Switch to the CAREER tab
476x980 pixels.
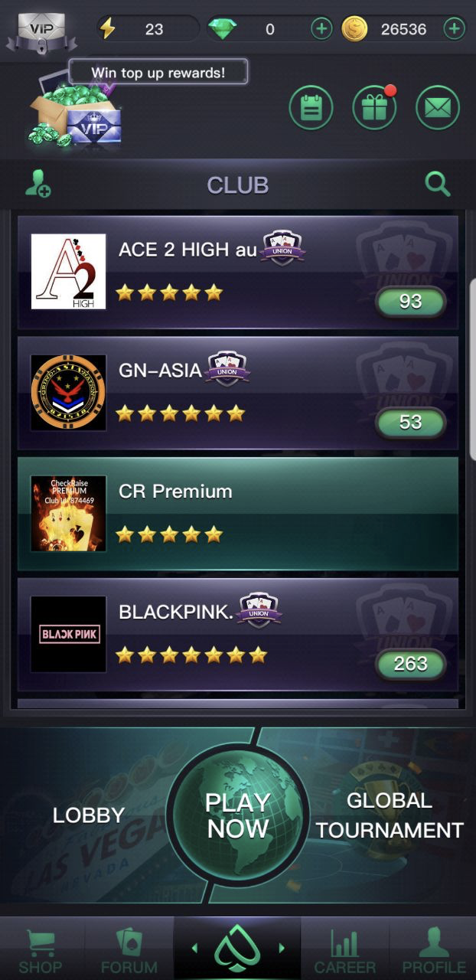click(x=345, y=950)
